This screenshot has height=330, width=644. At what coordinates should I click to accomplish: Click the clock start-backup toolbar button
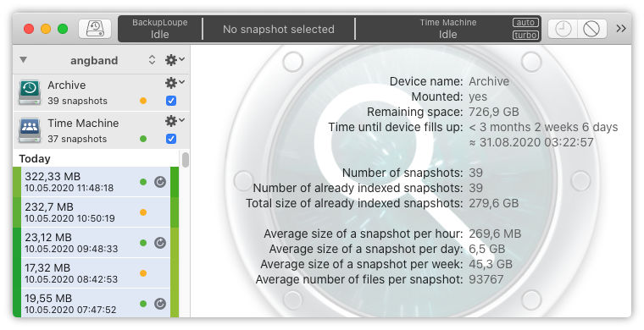[563, 29]
